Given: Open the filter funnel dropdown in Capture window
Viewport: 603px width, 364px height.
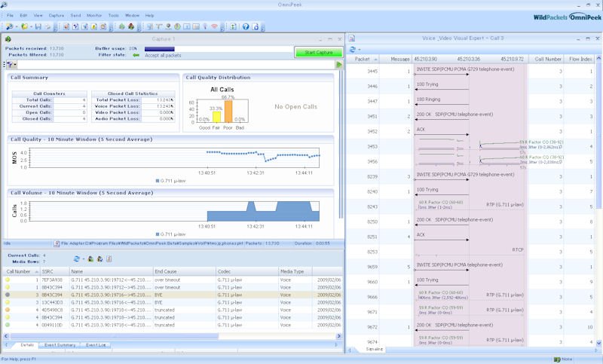Looking at the screenshot, I should click(15, 65).
